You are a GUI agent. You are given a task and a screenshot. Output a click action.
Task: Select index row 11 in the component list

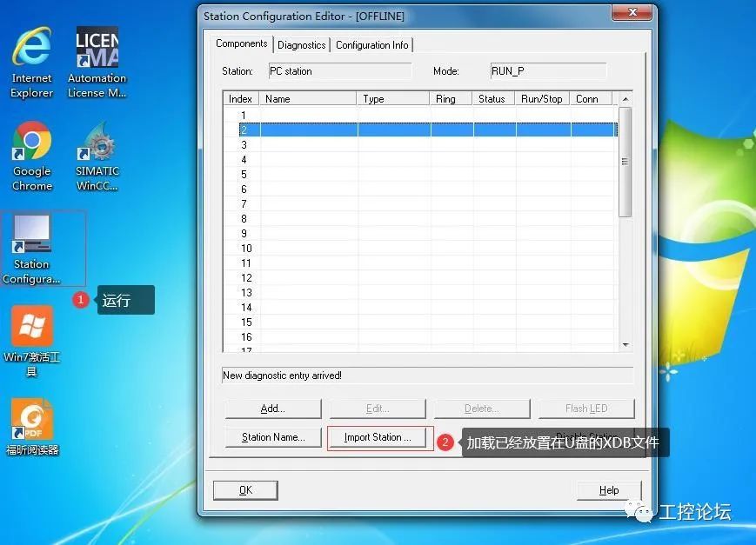pyautogui.click(x=420, y=263)
